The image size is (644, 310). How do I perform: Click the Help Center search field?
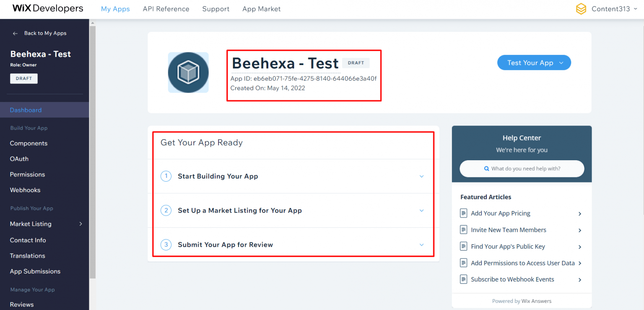pos(521,169)
